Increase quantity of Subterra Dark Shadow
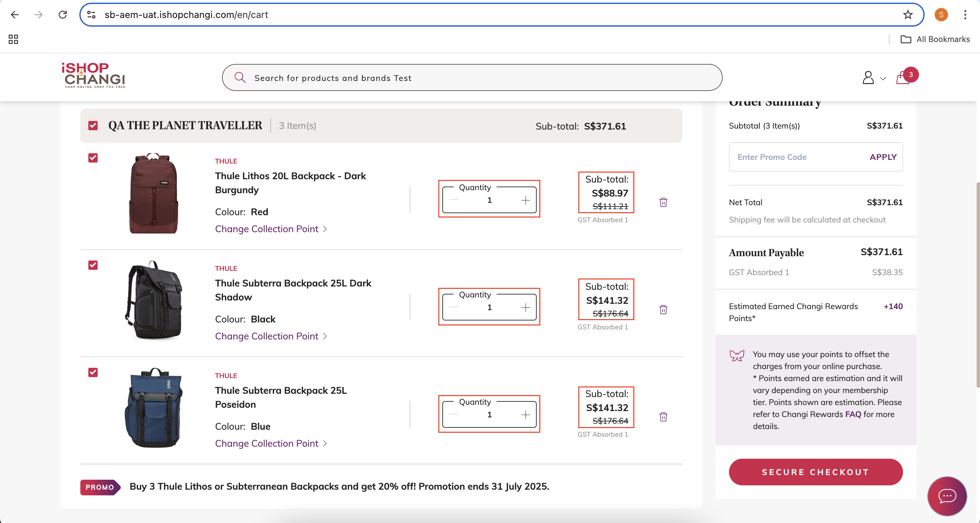 click(525, 307)
